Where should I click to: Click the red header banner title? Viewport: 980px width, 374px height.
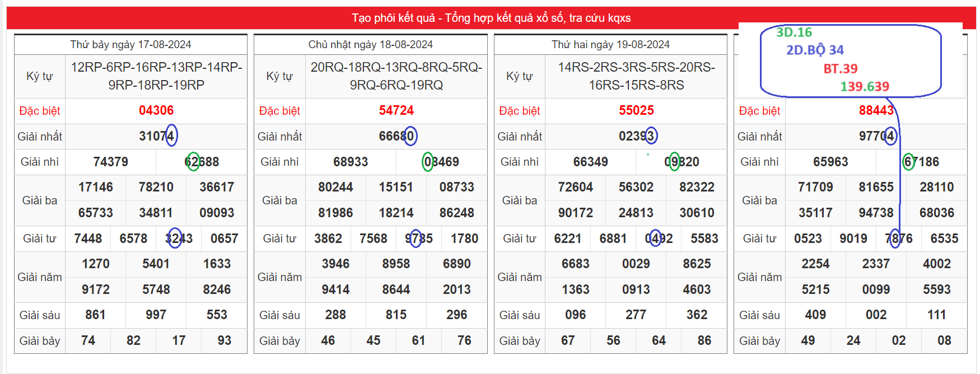pos(491,18)
